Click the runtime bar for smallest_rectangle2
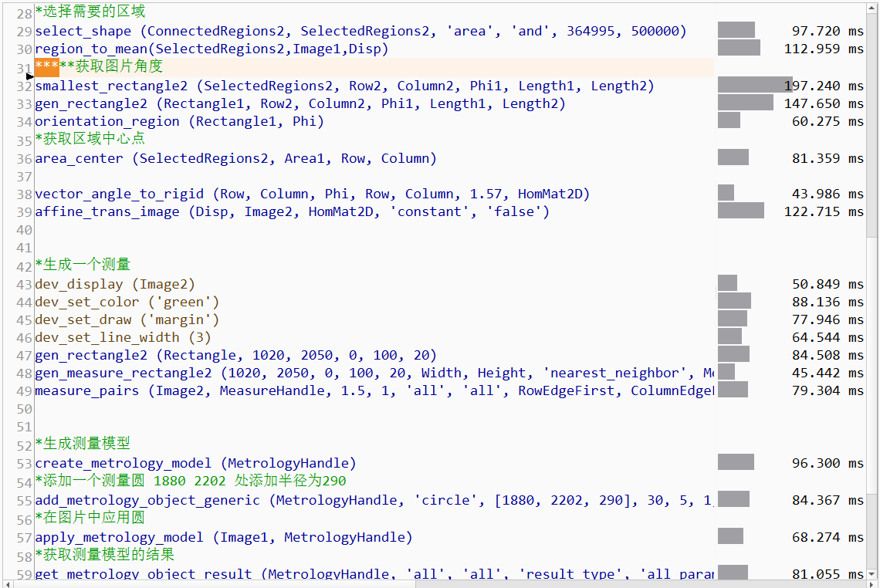Viewport: 880px width, 588px height. coord(754,86)
